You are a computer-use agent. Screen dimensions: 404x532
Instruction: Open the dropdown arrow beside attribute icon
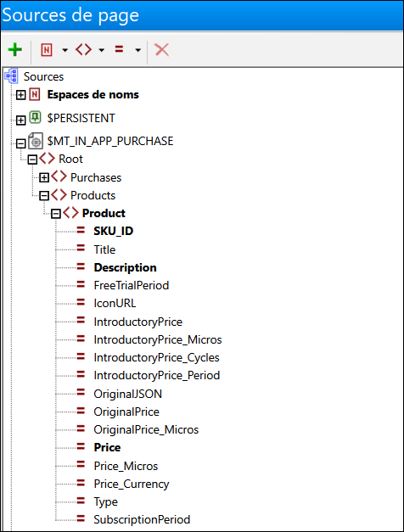point(137,50)
